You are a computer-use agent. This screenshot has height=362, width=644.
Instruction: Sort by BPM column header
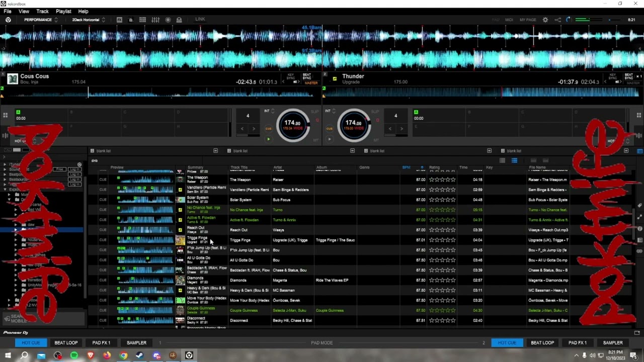[406, 167]
